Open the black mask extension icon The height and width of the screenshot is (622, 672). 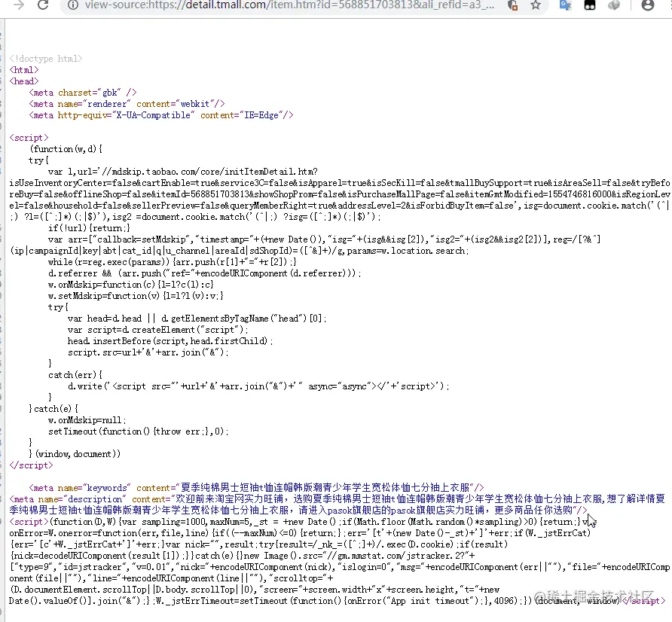(x=590, y=5)
